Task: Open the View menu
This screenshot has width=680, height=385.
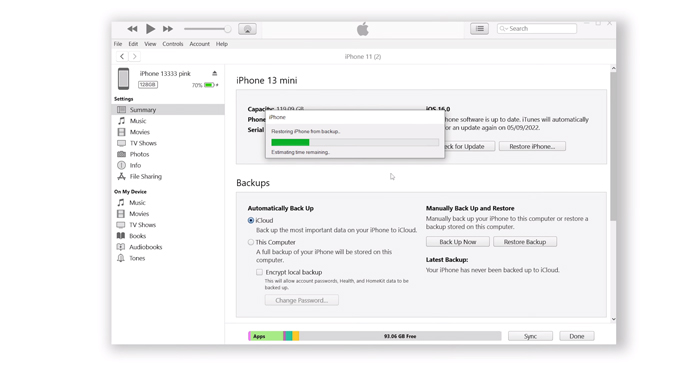Action: 150,44
